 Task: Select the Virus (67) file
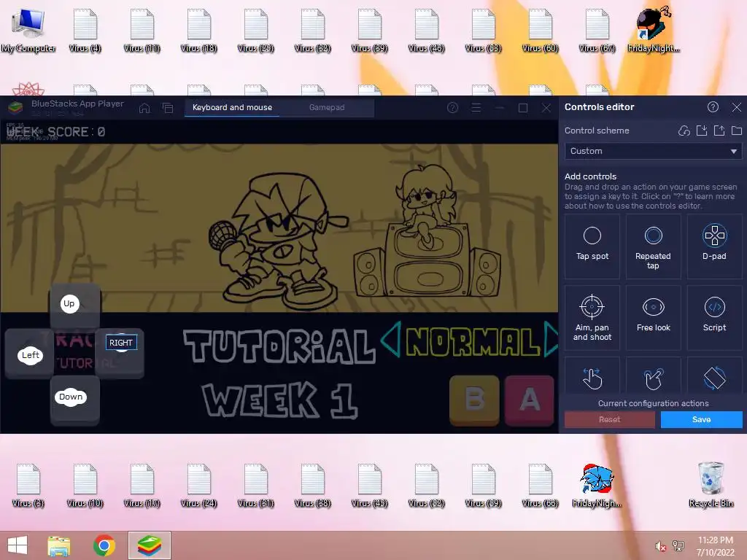coord(597,31)
